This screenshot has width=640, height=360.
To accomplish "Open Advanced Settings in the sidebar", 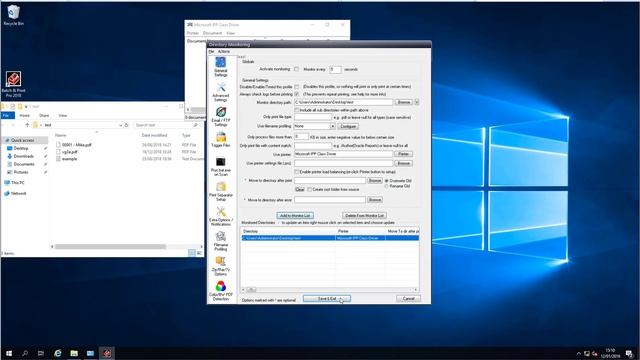I will [x=220, y=92].
